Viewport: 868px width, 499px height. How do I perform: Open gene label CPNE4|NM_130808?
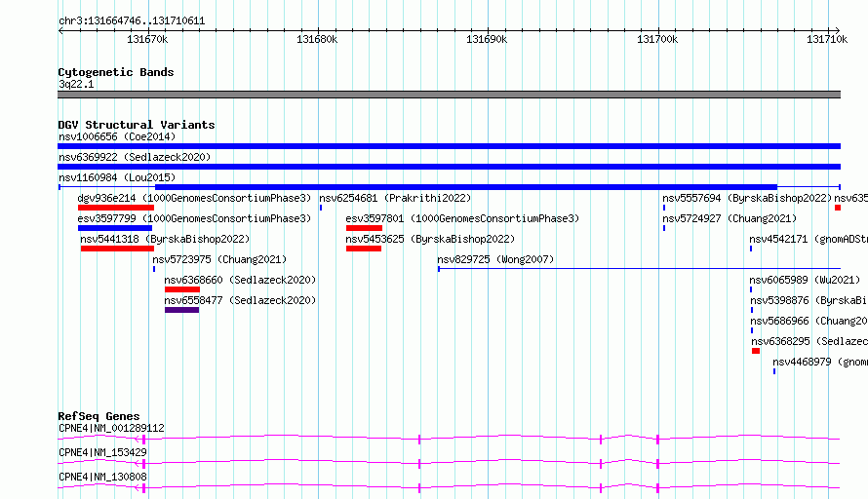point(102,477)
